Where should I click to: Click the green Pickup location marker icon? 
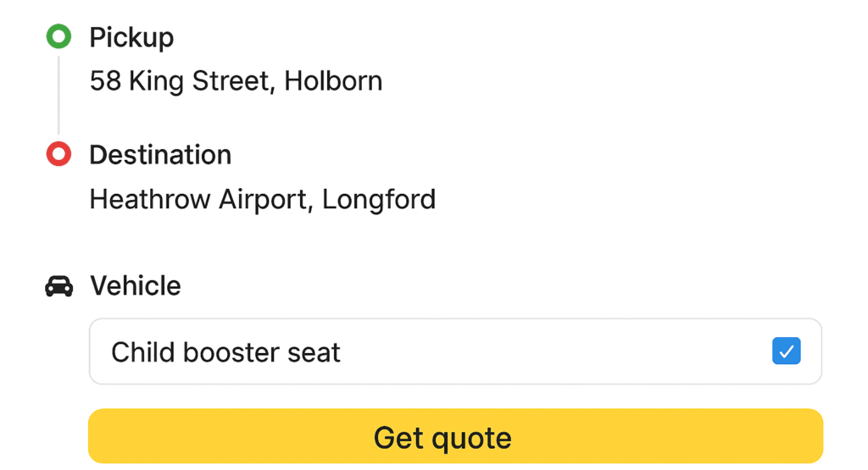(58, 36)
